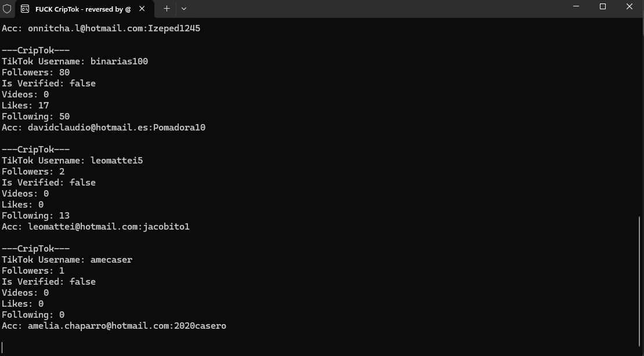Click the "Followers: 2" output line
This screenshot has width=644, height=356.
click(33, 172)
